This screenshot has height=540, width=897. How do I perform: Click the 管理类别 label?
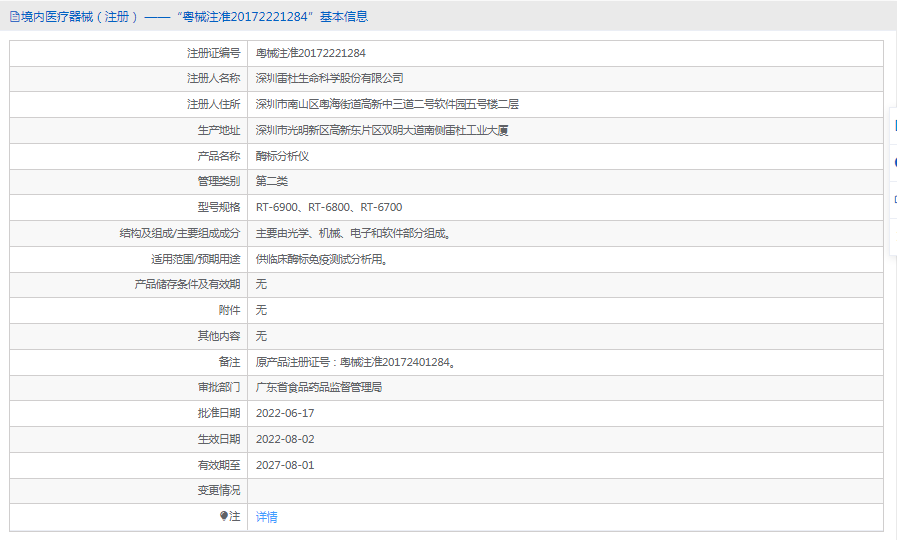point(219,181)
